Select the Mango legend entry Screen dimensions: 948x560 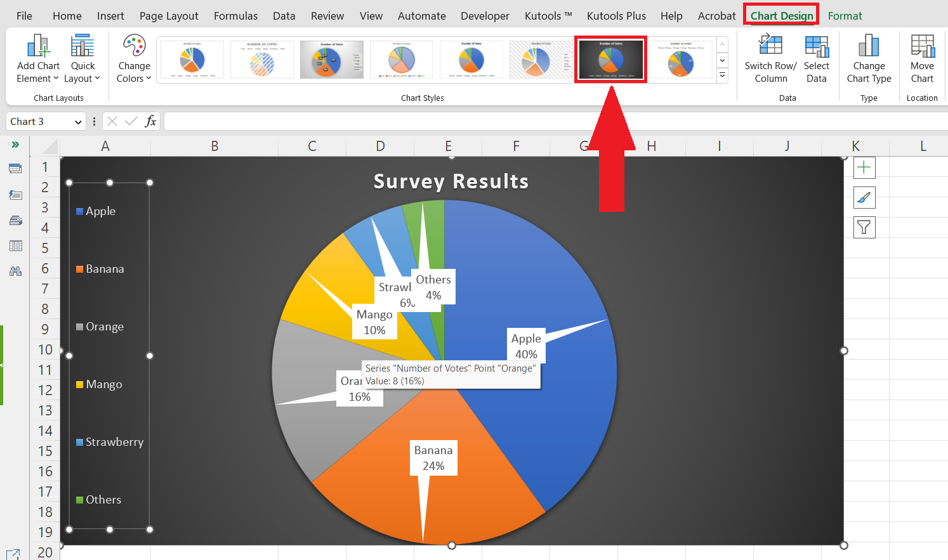click(99, 384)
